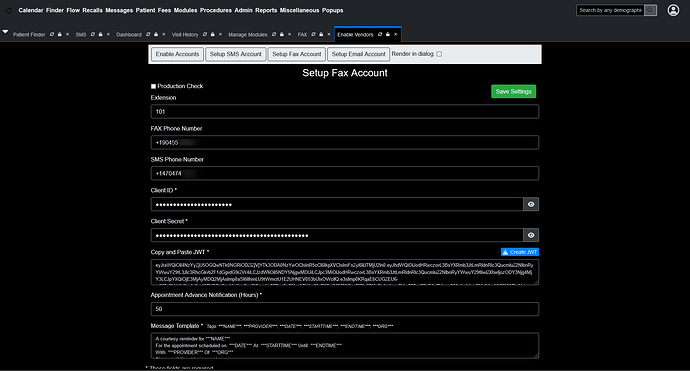Close the Manage Modules tab
Screen dimensions: 690x371
pos(290,34)
